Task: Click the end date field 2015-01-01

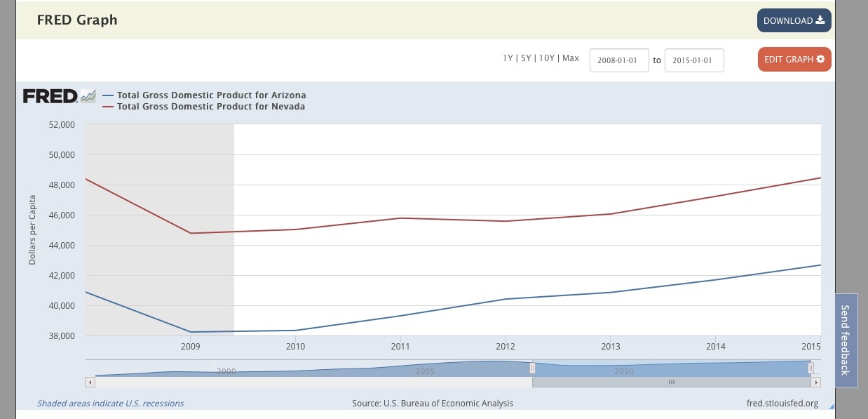Action: [x=693, y=60]
